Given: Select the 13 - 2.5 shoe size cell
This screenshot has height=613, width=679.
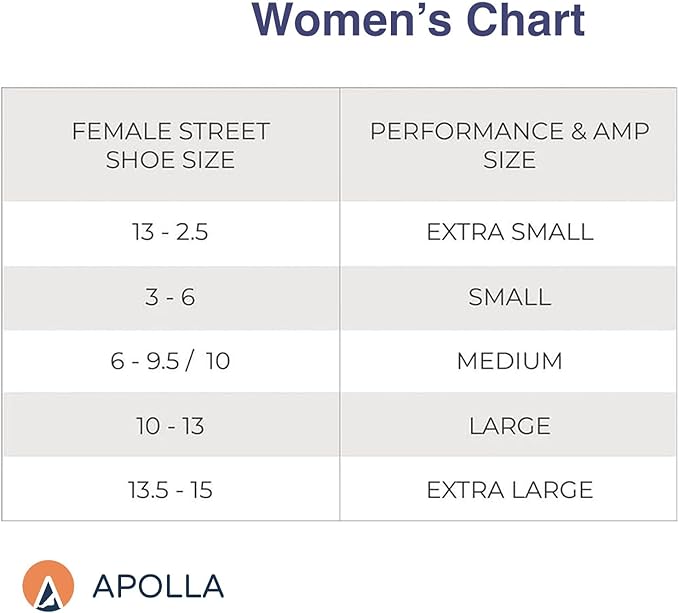Looking at the screenshot, I should pos(170,232).
